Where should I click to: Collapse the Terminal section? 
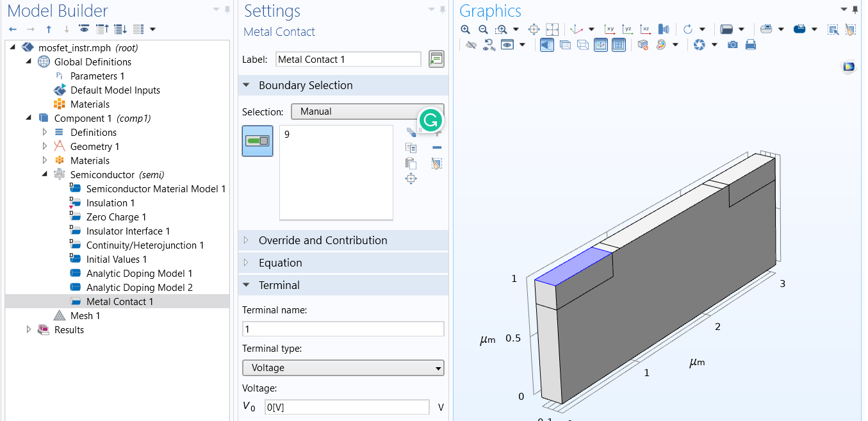246,285
